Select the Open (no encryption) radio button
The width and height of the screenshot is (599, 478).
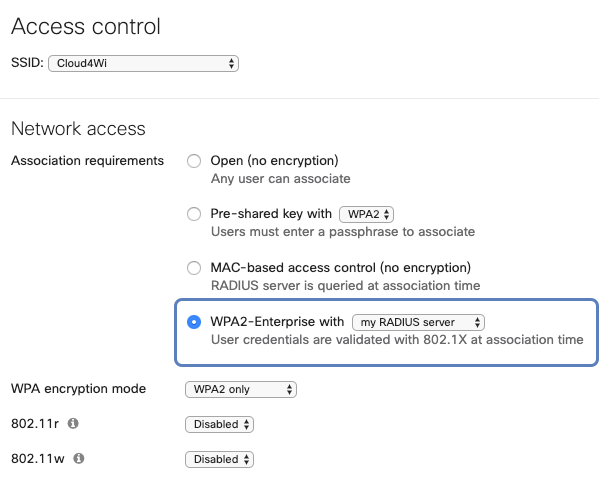(x=194, y=161)
